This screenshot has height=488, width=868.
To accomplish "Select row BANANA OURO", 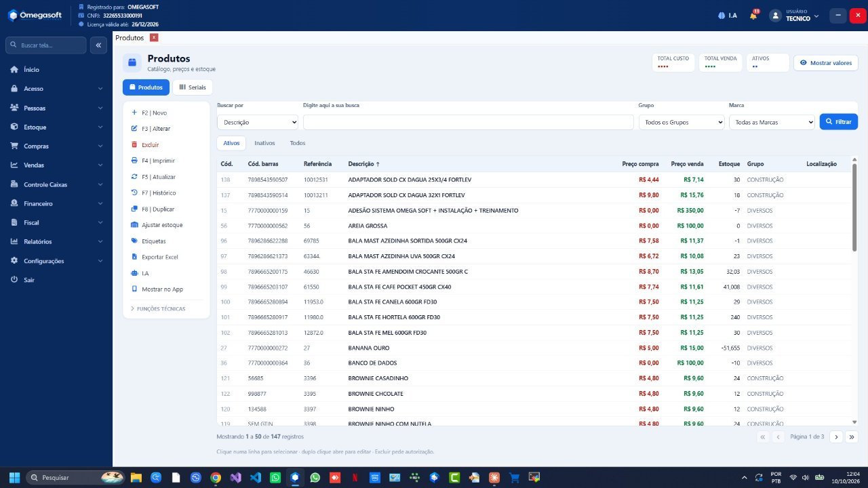I will (x=534, y=348).
